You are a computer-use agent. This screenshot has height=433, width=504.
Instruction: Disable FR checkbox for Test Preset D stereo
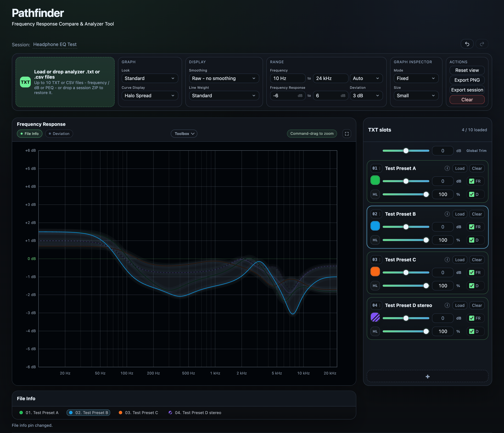click(x=471, y=318)
